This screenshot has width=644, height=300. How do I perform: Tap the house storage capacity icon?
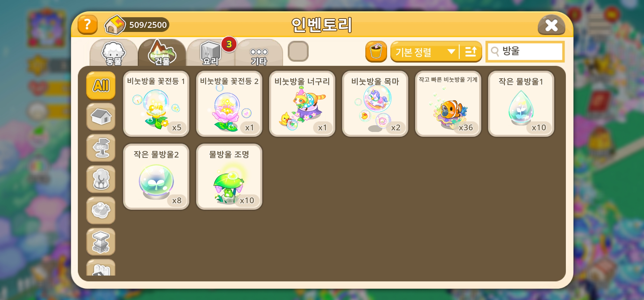tap(115, 25)
